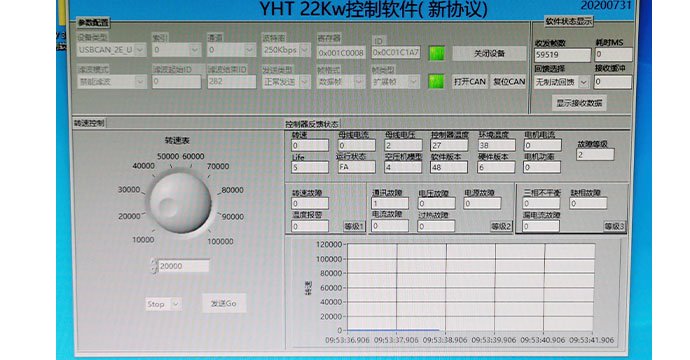Click the 滤波结束ID field showing 282

point(231,81)
